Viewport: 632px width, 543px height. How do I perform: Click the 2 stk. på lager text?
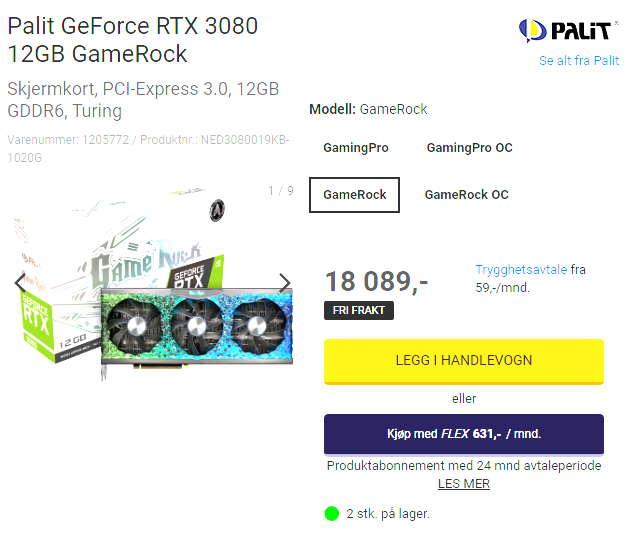click(x=388, y=514)
